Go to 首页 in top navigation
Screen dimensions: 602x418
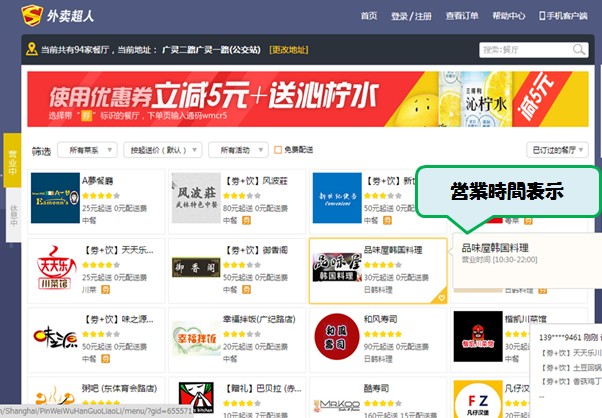[x=369, y=16]
